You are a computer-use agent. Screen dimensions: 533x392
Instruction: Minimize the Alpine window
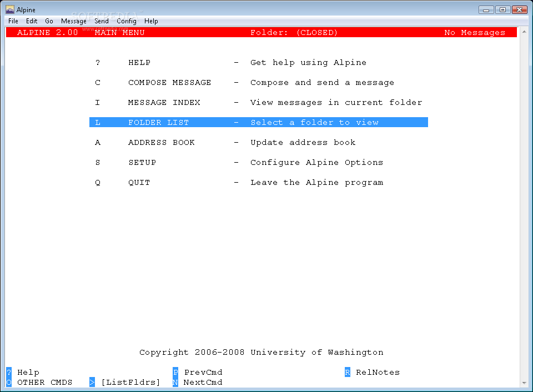[x=486, y=10]
